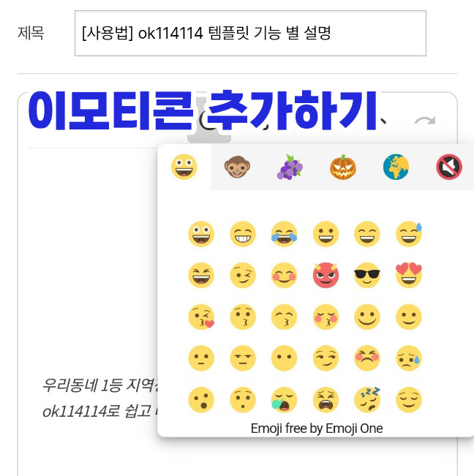
Task: Insert the sunglasses cool face emoji
Action: 367,276
